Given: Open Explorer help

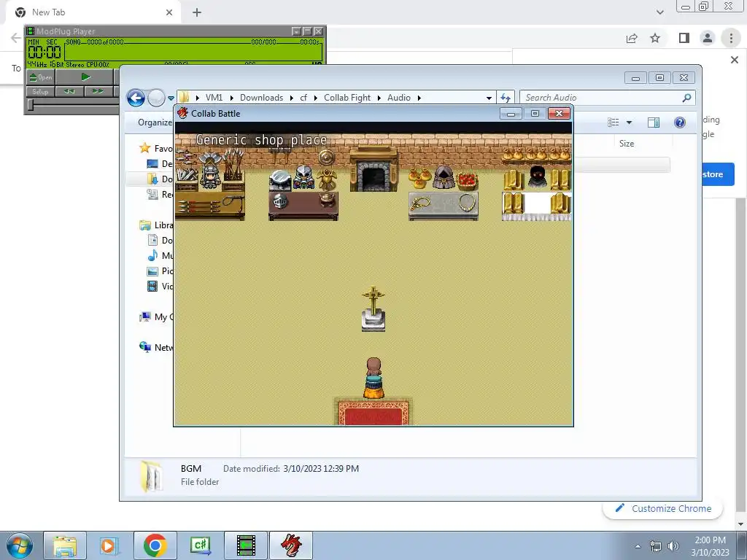Looking at the screenshot, I should [x=680, y=122].
